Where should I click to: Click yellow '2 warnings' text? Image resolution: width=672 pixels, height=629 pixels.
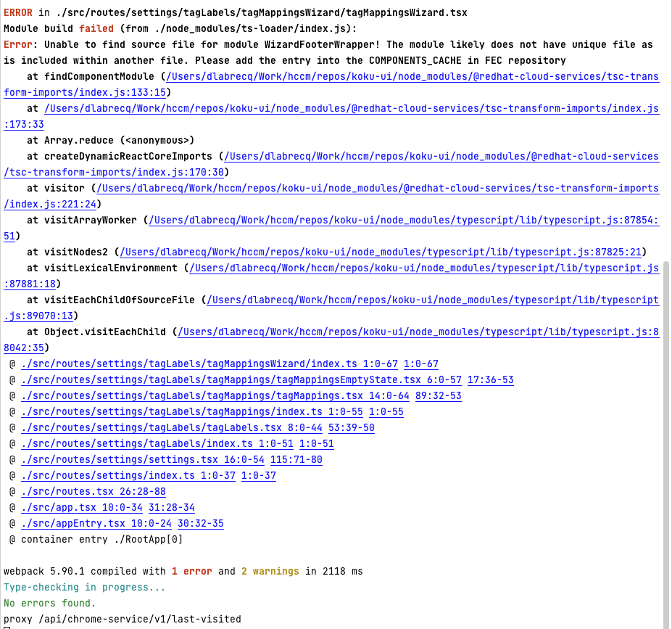[x=270, y=572]
